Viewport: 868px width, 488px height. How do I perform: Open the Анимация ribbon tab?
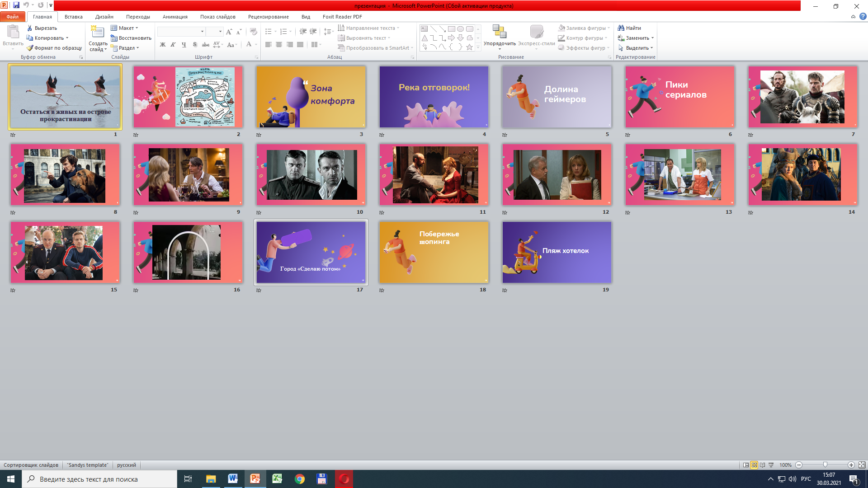[175, 17]
